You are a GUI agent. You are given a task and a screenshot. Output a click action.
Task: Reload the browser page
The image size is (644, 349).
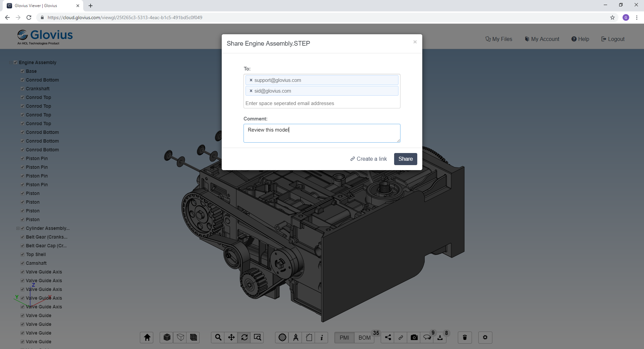click(29, 17)
